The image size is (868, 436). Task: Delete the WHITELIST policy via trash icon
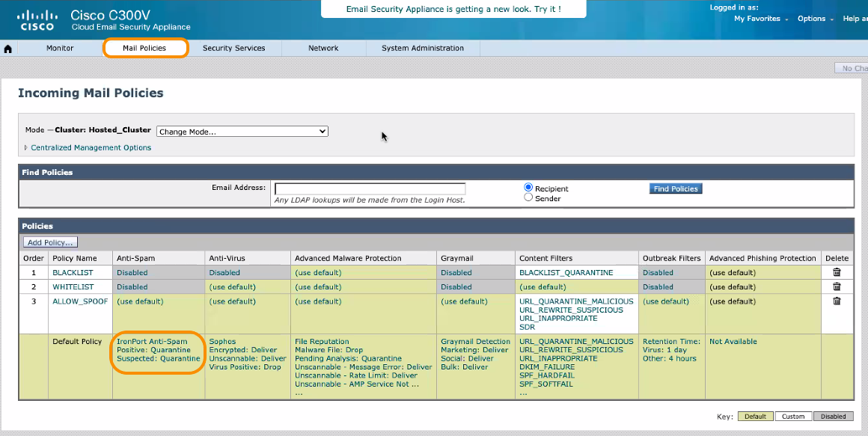point(837,286)
